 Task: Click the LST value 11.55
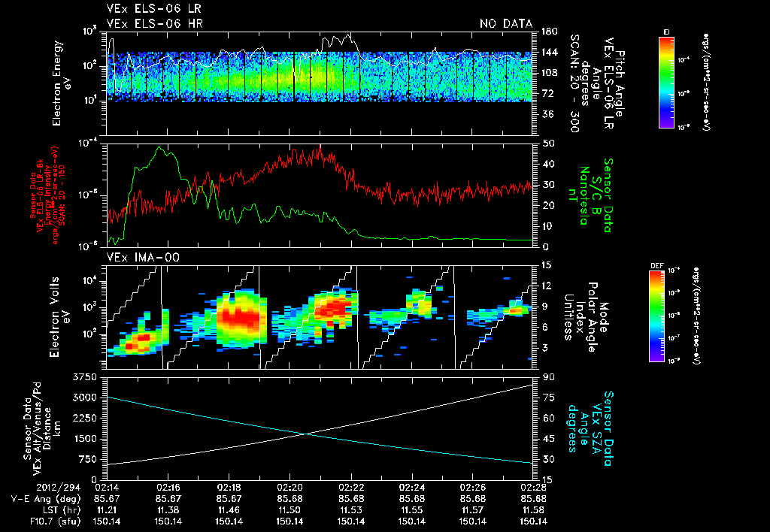tap(411, 510)
